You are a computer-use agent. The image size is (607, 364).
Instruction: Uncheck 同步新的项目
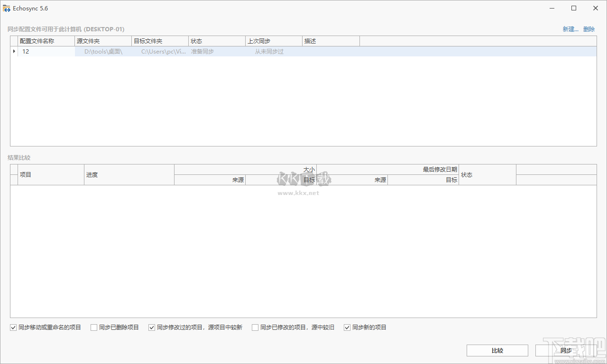point(347,327)
